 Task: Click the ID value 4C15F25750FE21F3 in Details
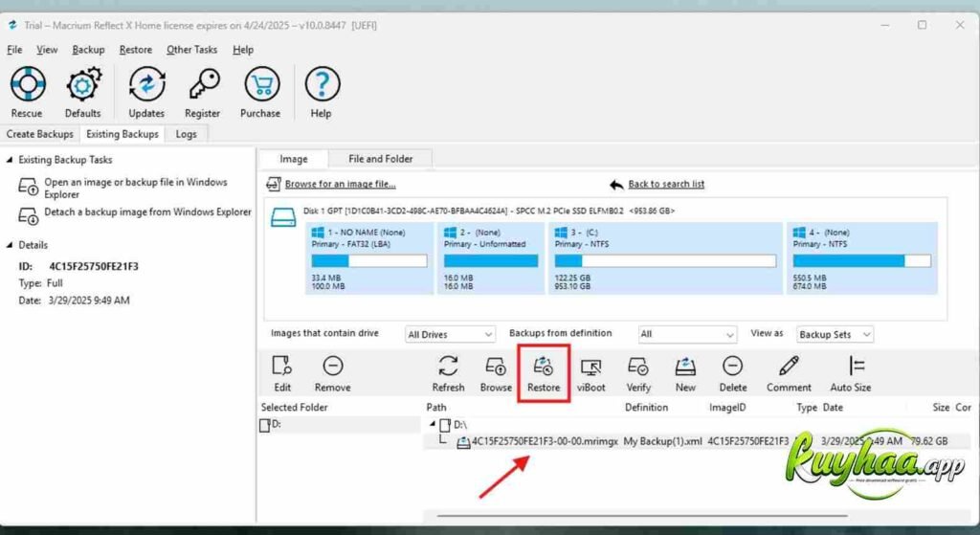(94, 266)
